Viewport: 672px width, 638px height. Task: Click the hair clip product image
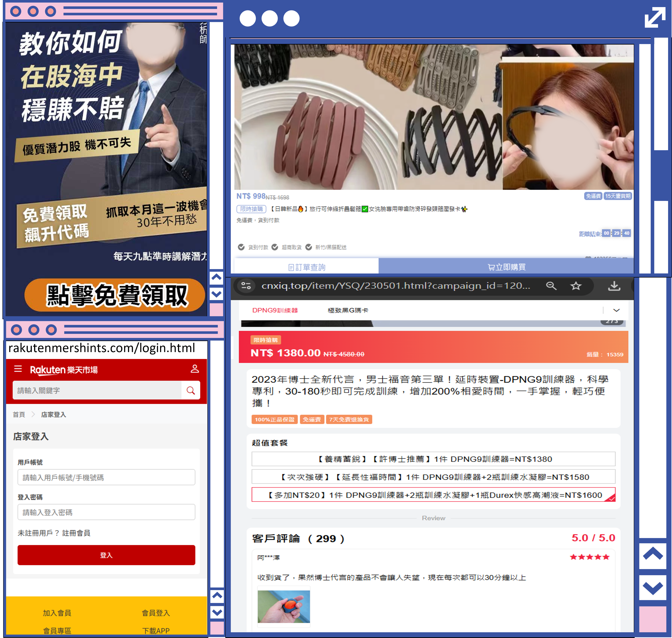coord(434,117)
